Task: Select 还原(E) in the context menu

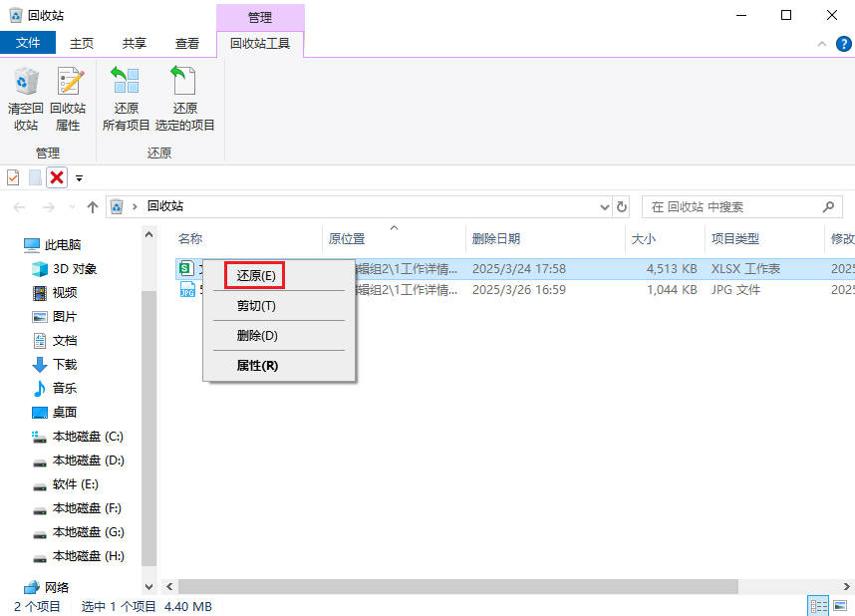Action: tap(256, 275)
